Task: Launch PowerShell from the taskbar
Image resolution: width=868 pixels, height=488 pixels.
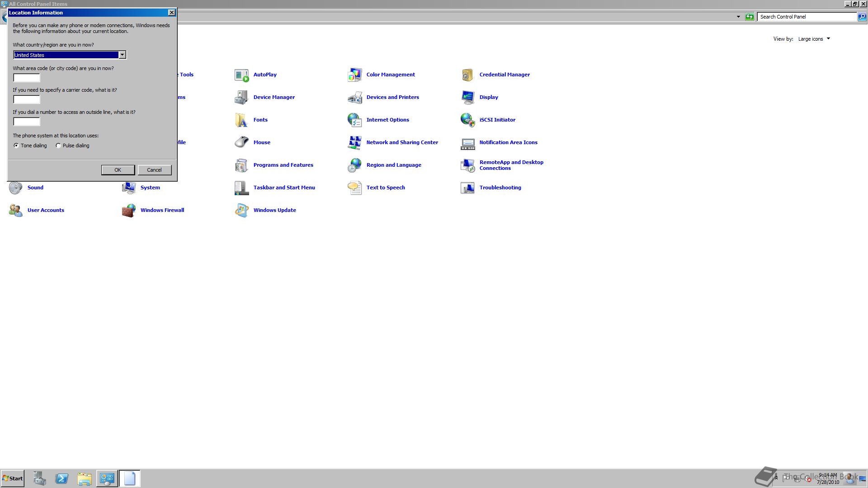Action: tap(62, 479)
